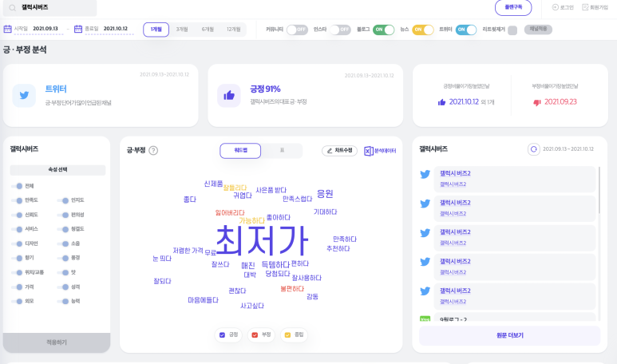Click the 갤럭시버즈 search field

(x=49, y=8)
